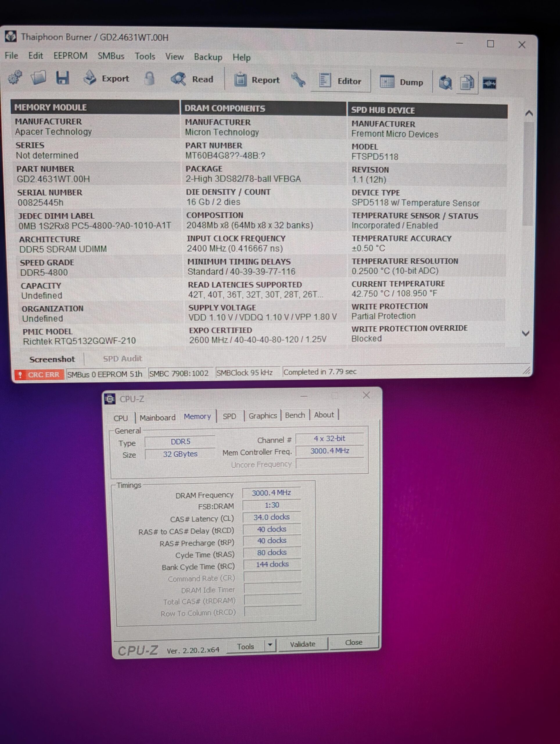This screenshot has height=744, width=560.
Task: Click the Tools button in CPU-Z
Action: (245, 646)
